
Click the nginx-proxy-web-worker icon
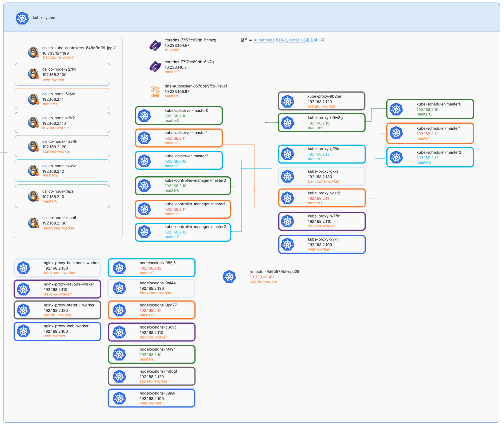point(24,331)
